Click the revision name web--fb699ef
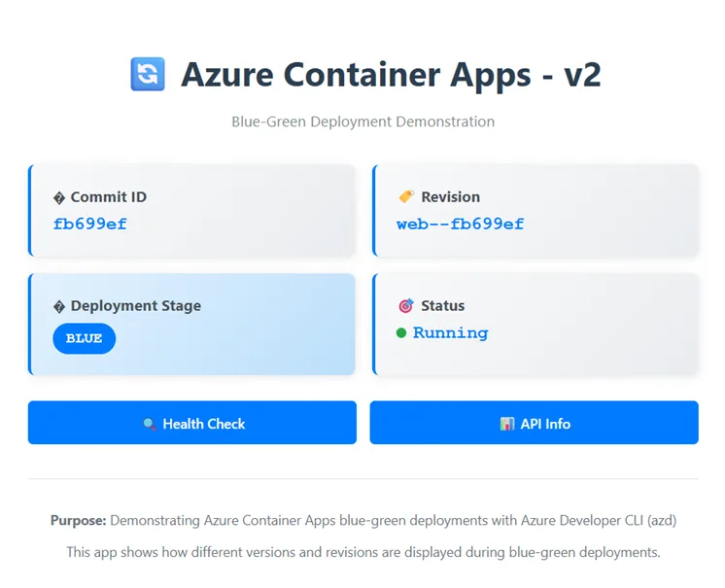Image resolution: width=725 pixels, height=588 pixels. point(460,225)
